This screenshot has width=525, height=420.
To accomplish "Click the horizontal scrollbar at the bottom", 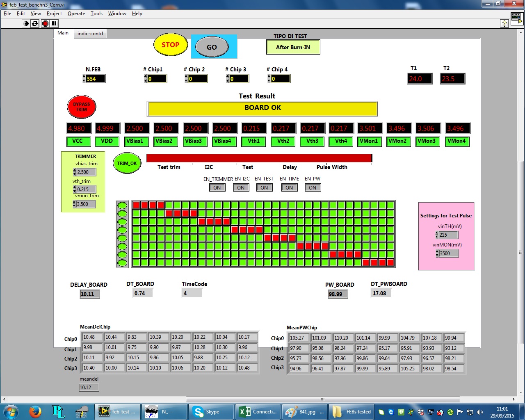I will [x=322, y=399].
